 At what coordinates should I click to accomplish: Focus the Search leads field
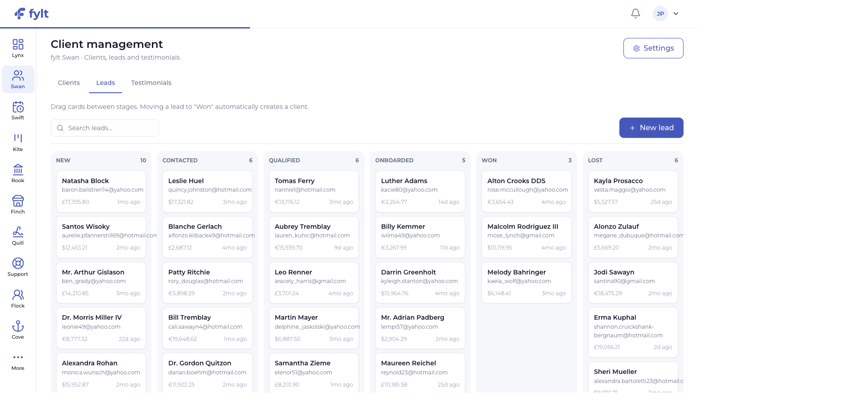(x=105, y=128)
